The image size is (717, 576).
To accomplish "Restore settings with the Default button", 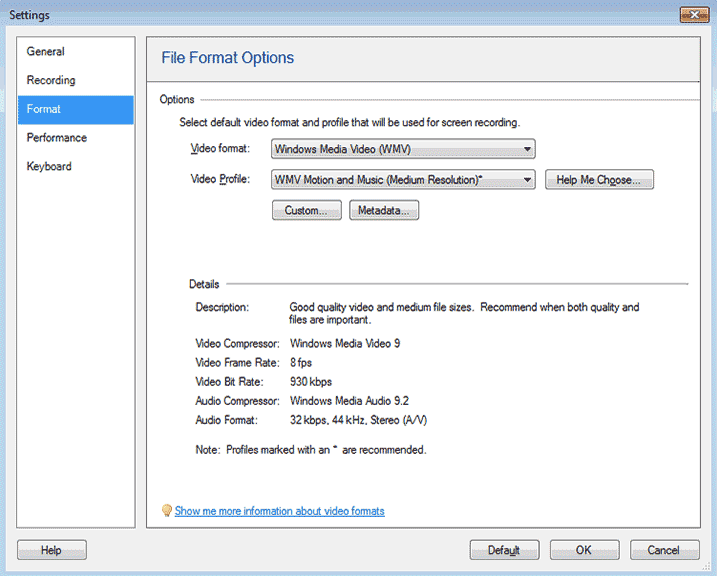I will (504, 550).
